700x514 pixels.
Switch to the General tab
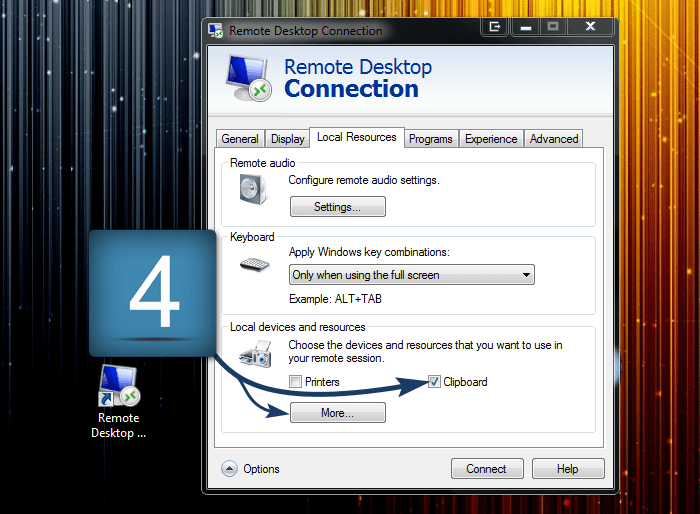240,139
